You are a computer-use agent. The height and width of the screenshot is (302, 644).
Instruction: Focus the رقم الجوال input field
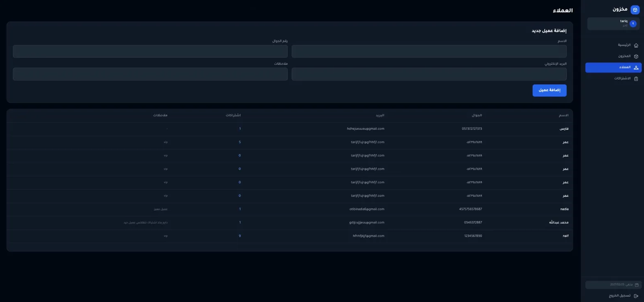(x=150, y=51)
